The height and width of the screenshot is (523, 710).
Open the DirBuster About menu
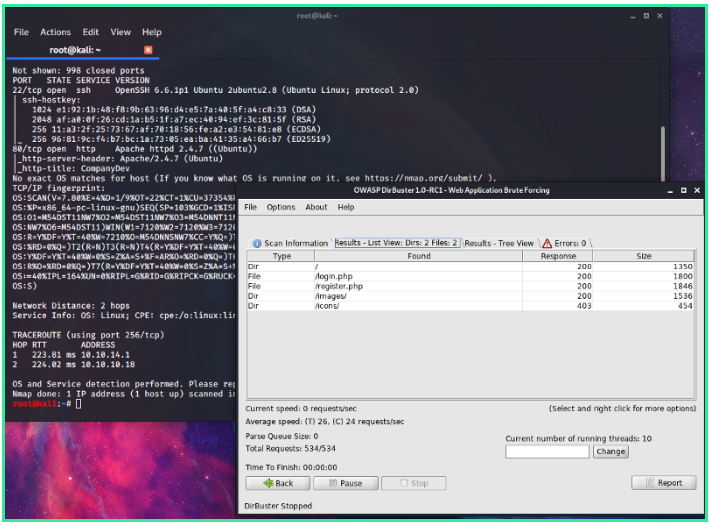click(x=316, y=207)
